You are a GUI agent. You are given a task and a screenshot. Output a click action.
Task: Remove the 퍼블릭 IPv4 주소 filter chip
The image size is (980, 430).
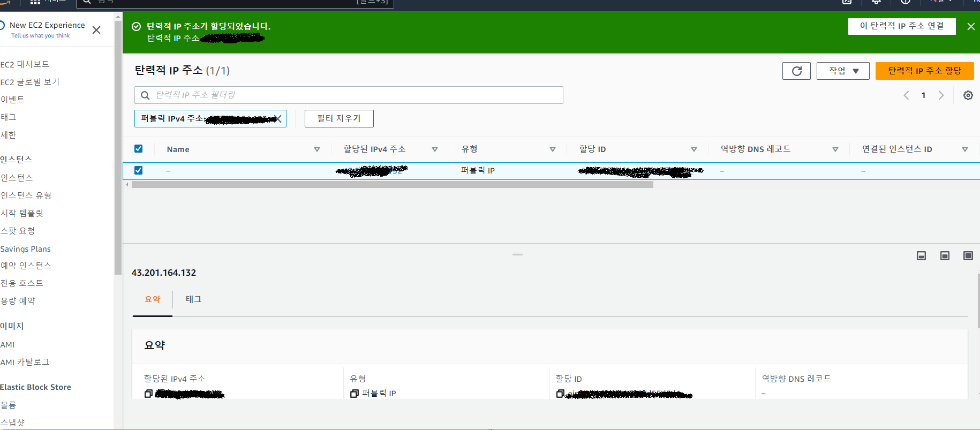[278, 119]
